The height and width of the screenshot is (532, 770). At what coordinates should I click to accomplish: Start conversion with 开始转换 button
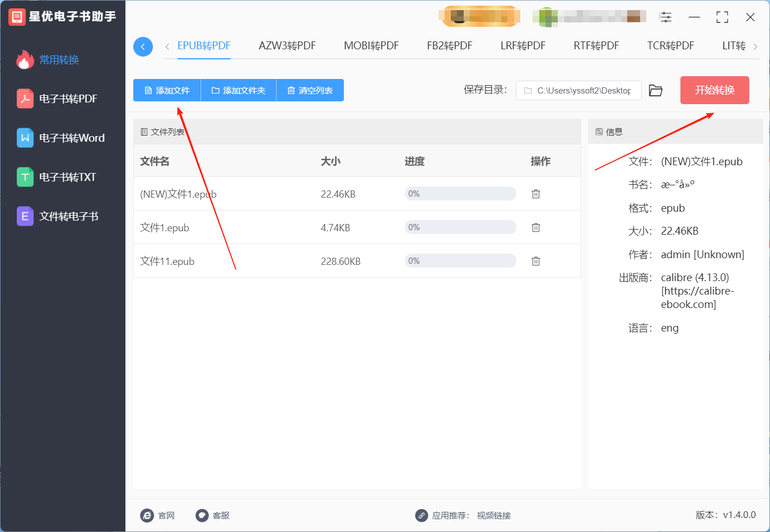(x=715, y=90)
